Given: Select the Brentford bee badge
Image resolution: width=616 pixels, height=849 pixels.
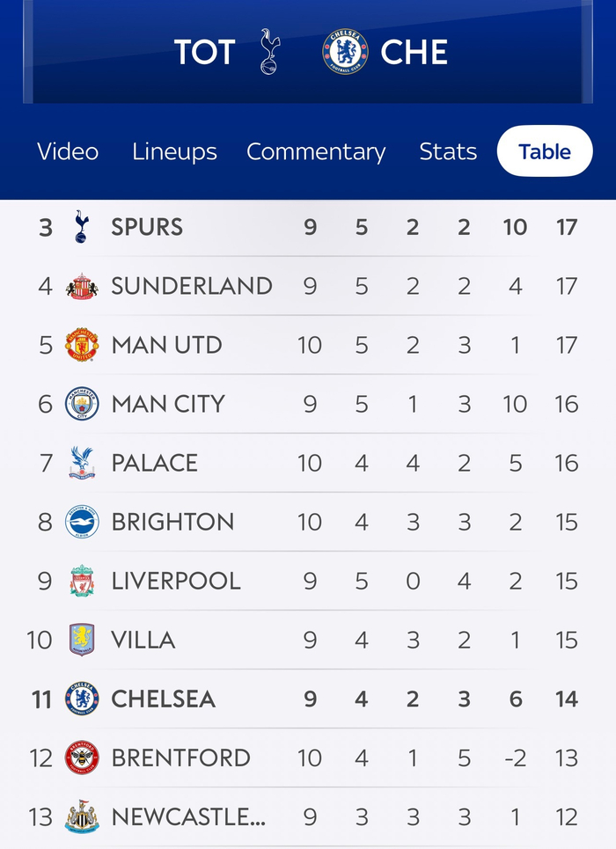Looking at the screenshot, I should [x=82, y=758].
